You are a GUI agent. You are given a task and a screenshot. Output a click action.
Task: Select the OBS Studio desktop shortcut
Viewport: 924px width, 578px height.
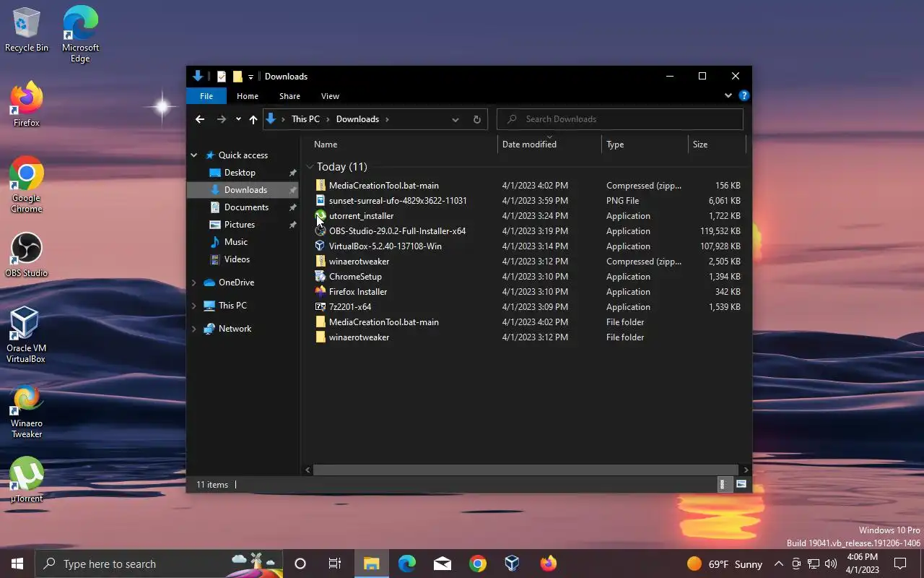coord(27,255)
